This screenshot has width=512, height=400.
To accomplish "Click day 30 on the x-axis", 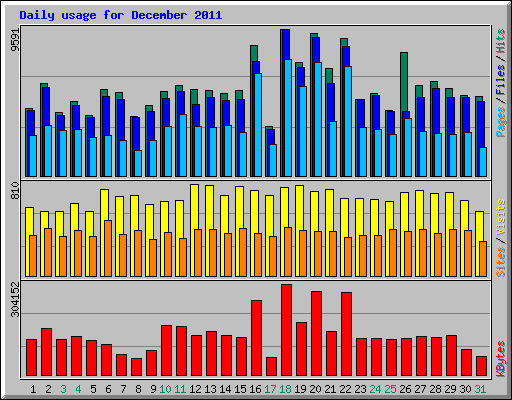I will [465, 389].
